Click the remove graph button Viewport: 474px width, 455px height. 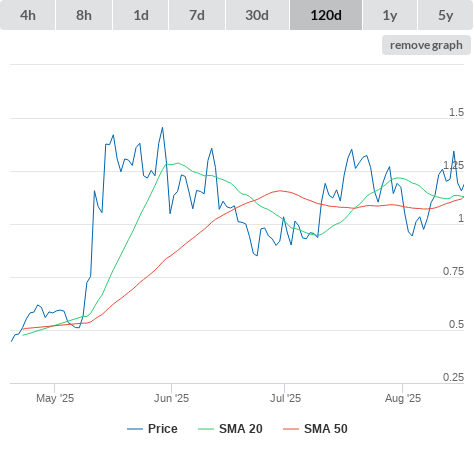[x=426, y=45]
